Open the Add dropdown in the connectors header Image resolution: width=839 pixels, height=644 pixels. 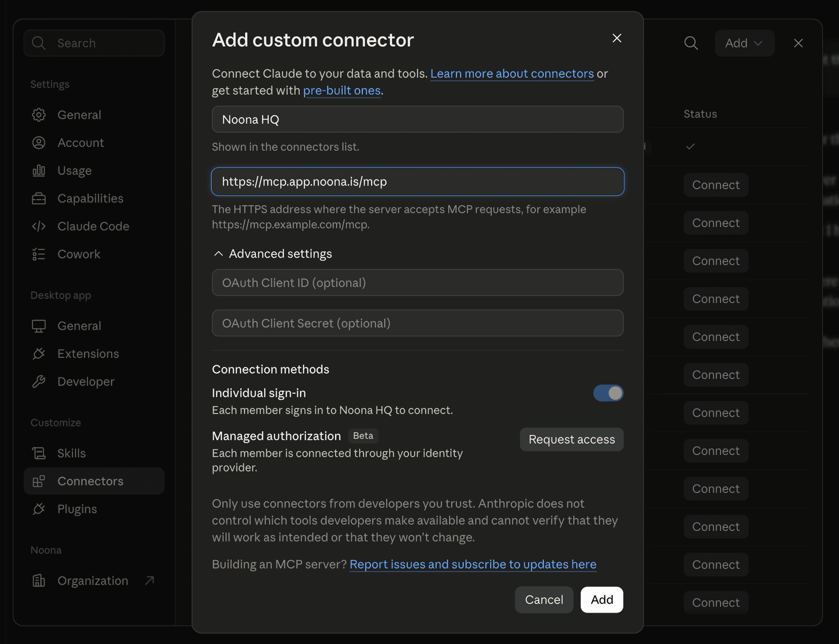744,43
